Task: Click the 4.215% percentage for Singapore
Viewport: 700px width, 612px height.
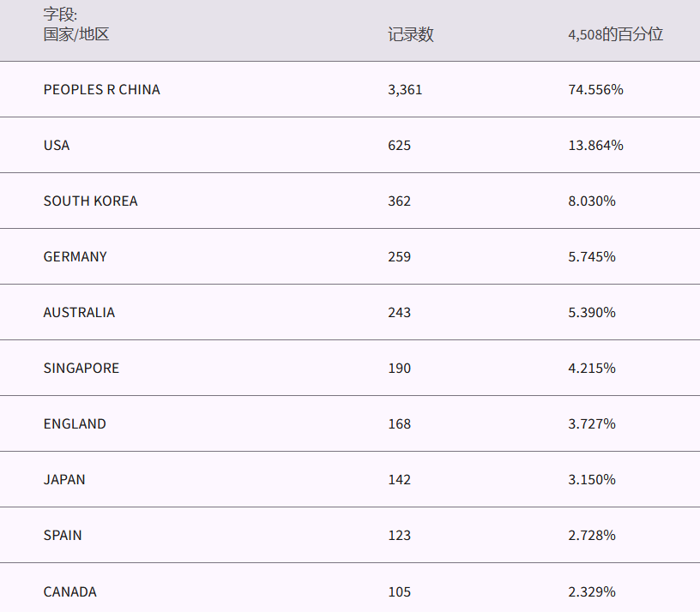Action: (592, 368)
